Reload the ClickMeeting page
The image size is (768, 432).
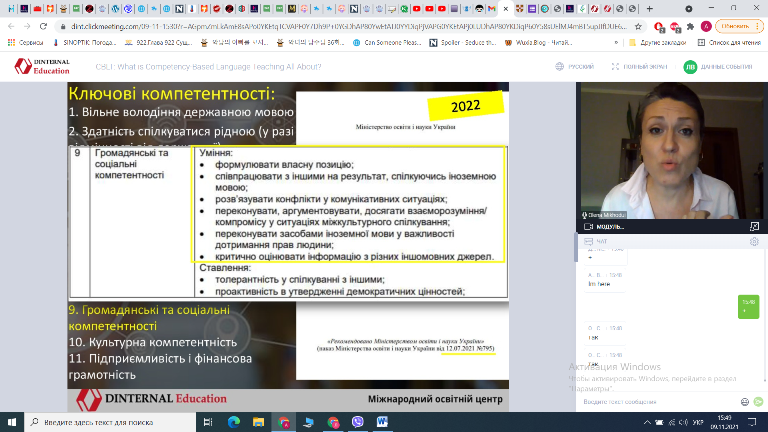coord(43,26)
